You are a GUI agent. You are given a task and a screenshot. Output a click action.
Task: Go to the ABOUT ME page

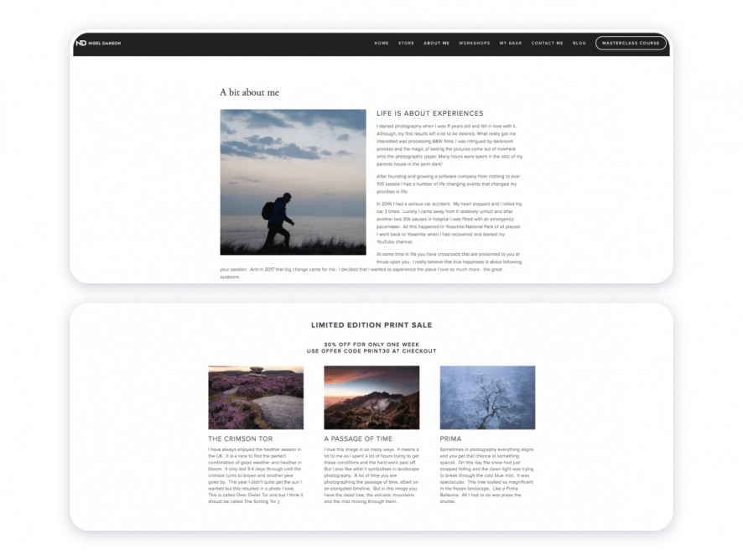(x=437, y=44)
